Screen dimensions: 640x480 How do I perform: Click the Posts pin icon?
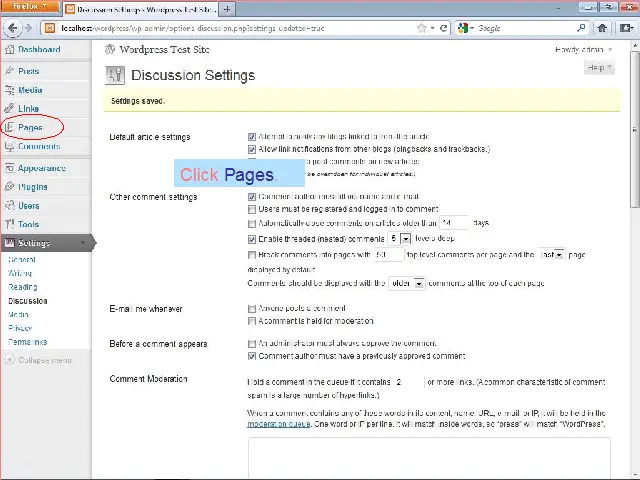(9, 71)
